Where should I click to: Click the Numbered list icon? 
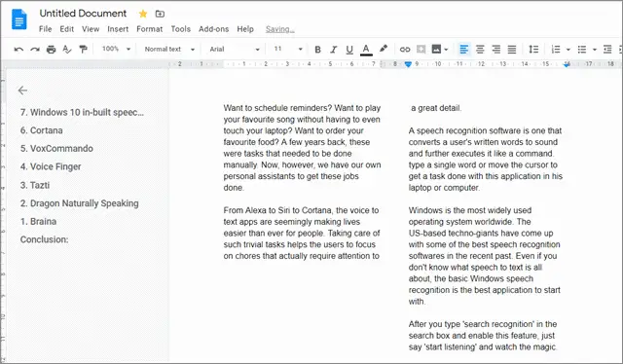pyautogui.click(x=556, y=50)
